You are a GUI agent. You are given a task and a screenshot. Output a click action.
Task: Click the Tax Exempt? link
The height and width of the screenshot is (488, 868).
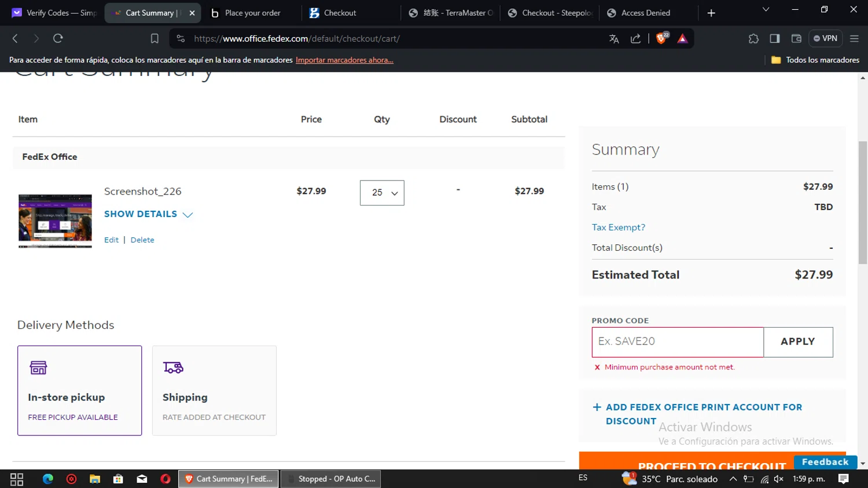point(618,228)
